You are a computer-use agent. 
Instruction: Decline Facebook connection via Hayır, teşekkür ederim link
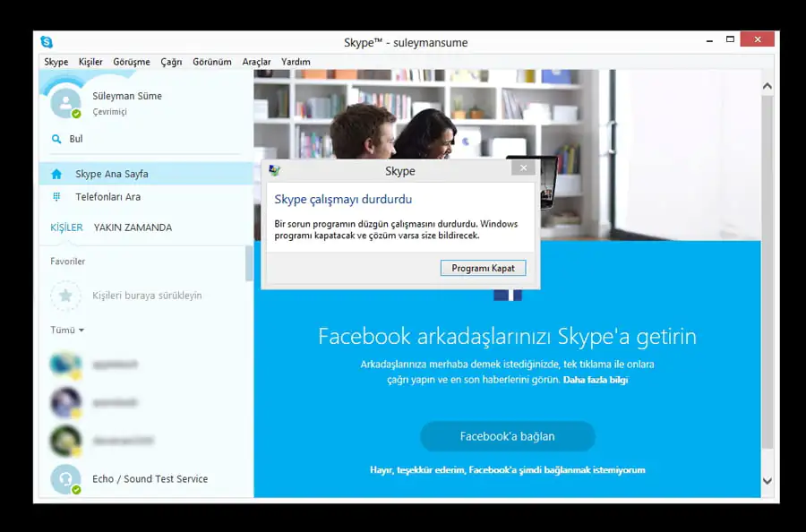coord(508,470)
